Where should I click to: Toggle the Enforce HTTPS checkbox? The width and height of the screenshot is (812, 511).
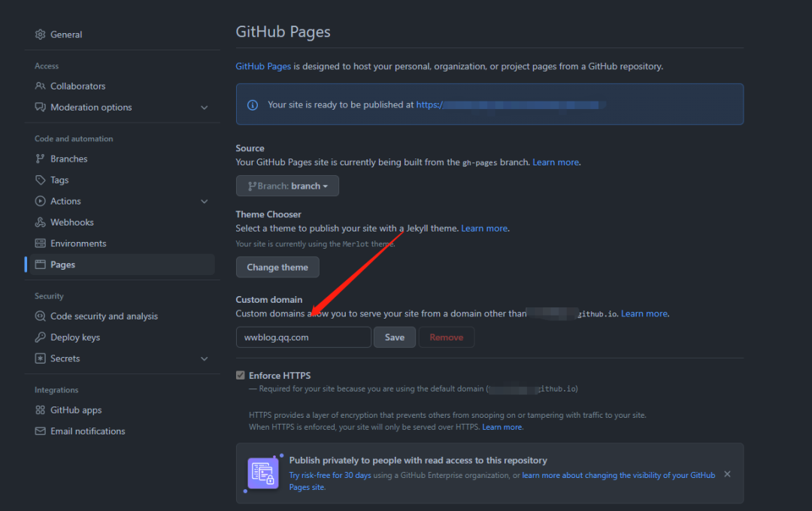tap(241, 375)
